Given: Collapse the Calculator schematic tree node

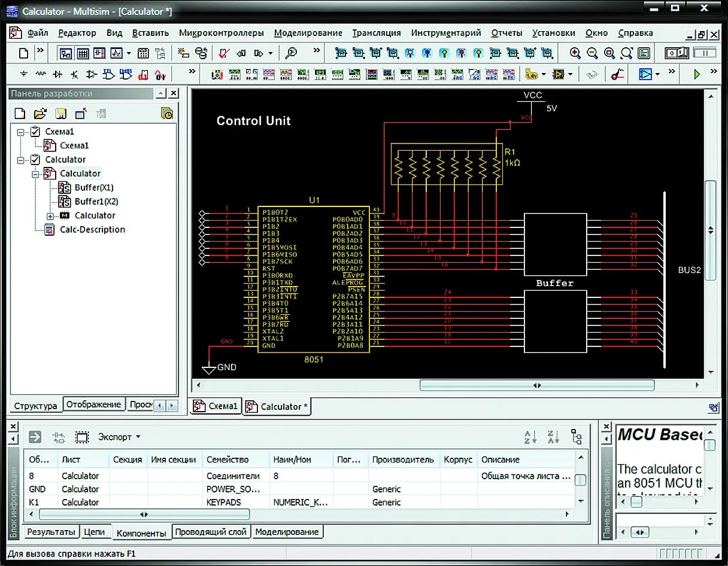Looking at the screenshot, I should click(x=35, y=174).
